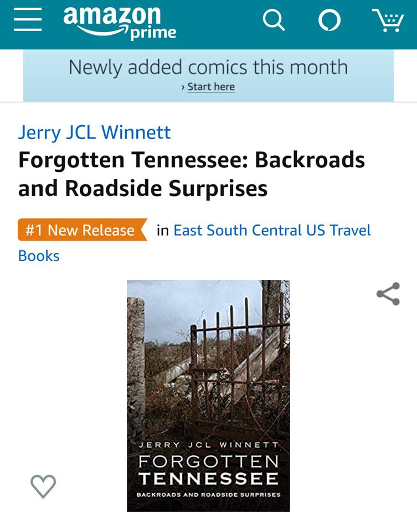Click the 'prime' word in the header logo

click(153, 33)
